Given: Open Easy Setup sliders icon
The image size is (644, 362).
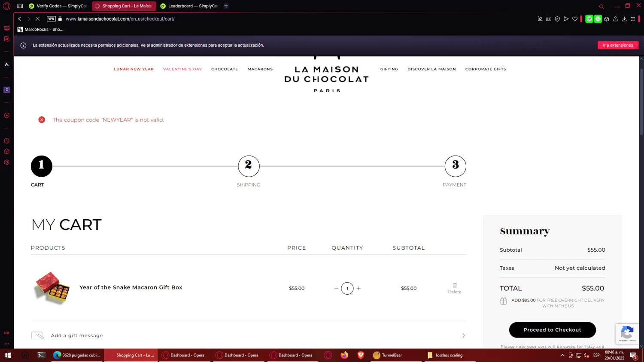Looking at the screenshot, I should point(633,19).
